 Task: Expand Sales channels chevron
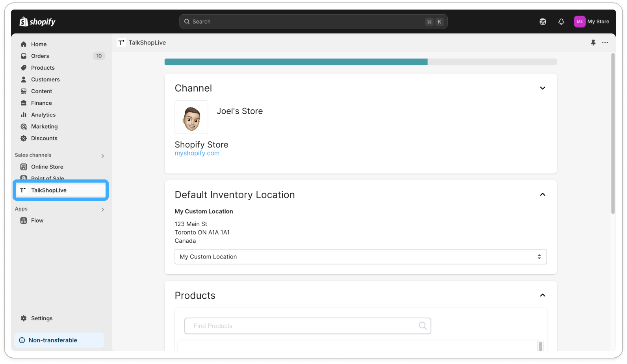click(103, 156)
